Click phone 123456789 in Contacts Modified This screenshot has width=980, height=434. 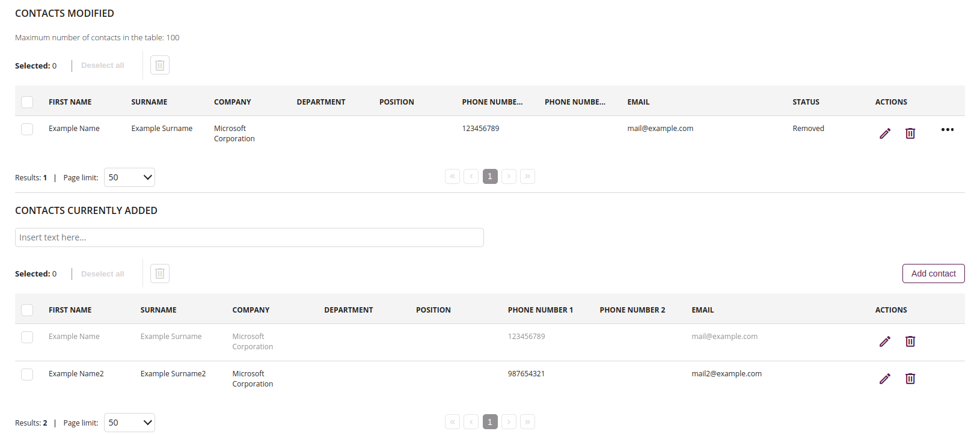click(x=480, y=129)
